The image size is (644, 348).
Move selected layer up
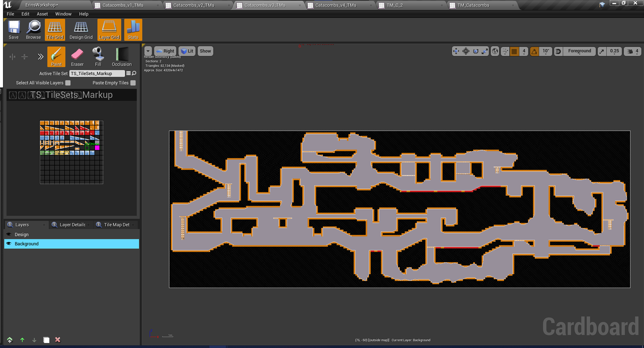[22, 340]
